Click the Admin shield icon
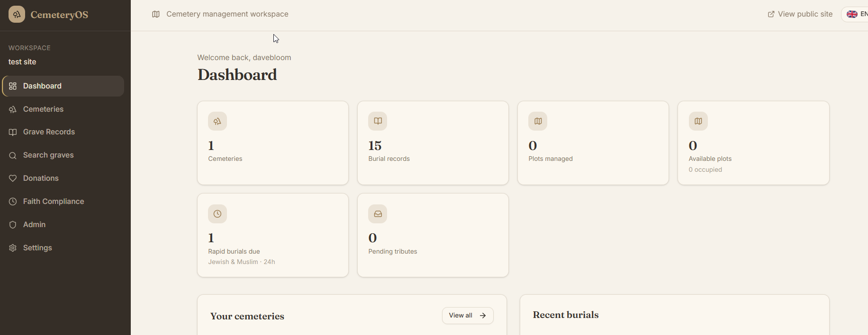868x335 pixels. (x=13, y=225)
